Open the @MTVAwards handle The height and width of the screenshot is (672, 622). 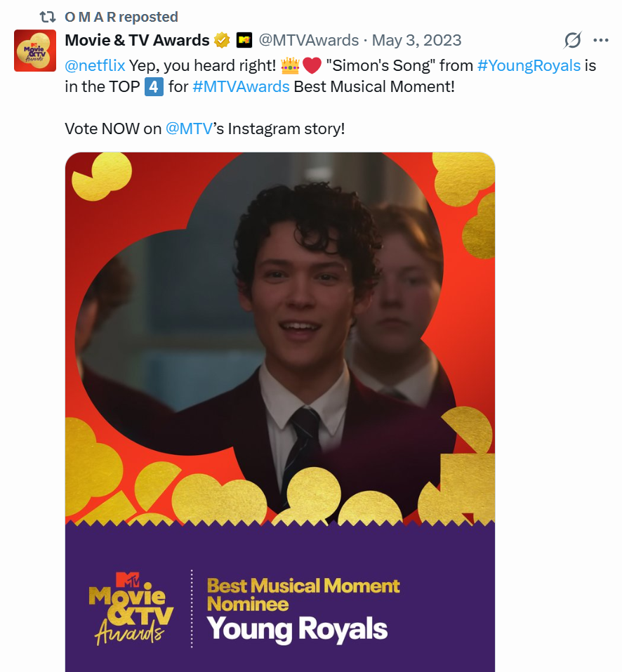tap(309, 40)
